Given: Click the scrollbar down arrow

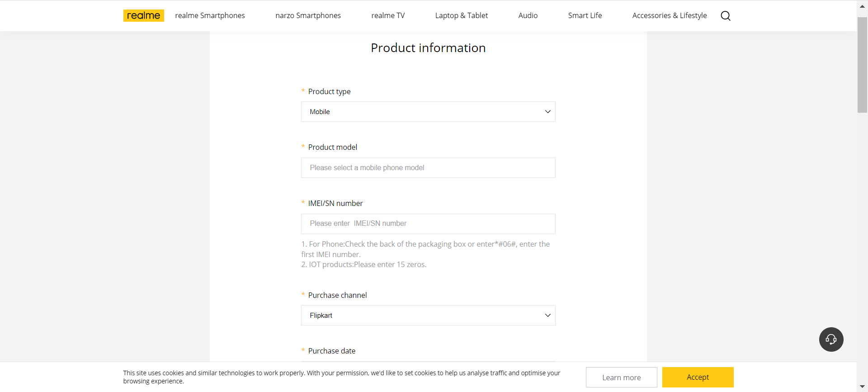Looking at the screenshot, I should click(x=862, y=387).
